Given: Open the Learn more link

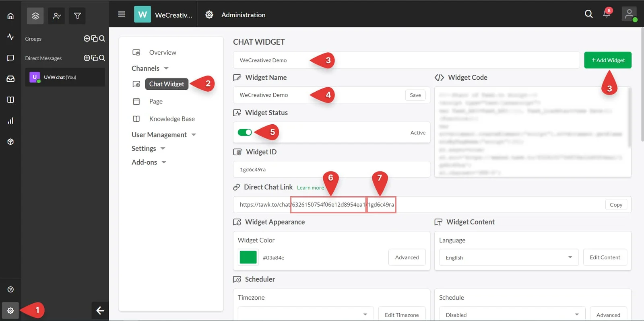Looking at the screenshot, I should (x=310, y=187).
